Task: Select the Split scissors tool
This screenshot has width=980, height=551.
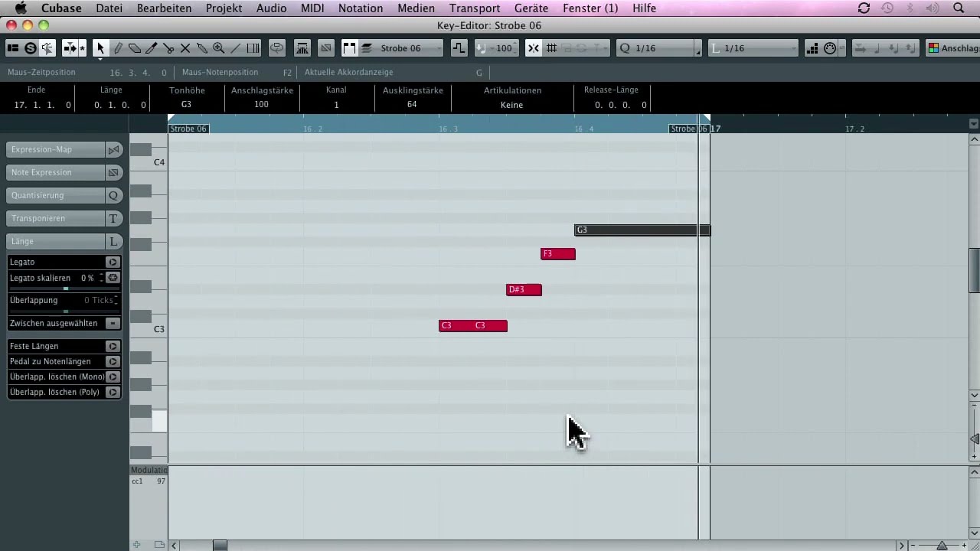Action: [x=168, y=48]
